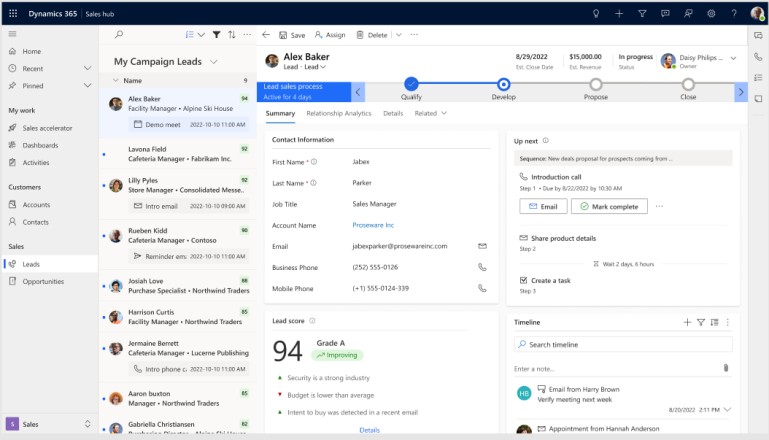This screenshot has width=769, height=440.
Task: Expand the My Campaign Leads view dropdown
Action: [x=214, y=62]
